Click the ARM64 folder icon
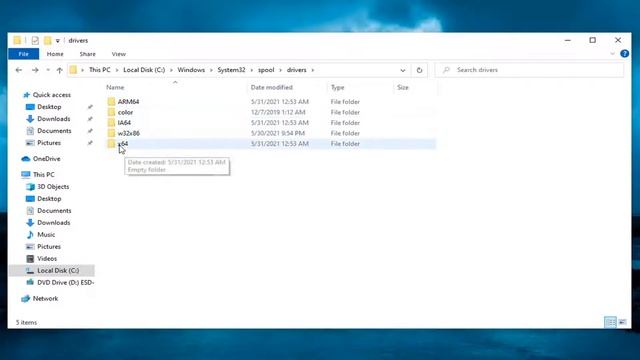Image resolution: width=640 pixels, height=360 pixels. coord(111,102)
